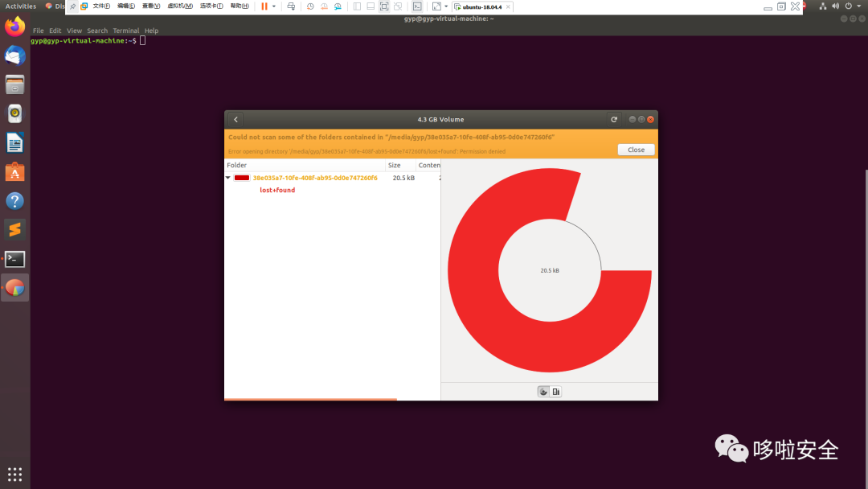Go back using the header arrow button
This screenshot has height=489, width=868.
click(235, 120)
